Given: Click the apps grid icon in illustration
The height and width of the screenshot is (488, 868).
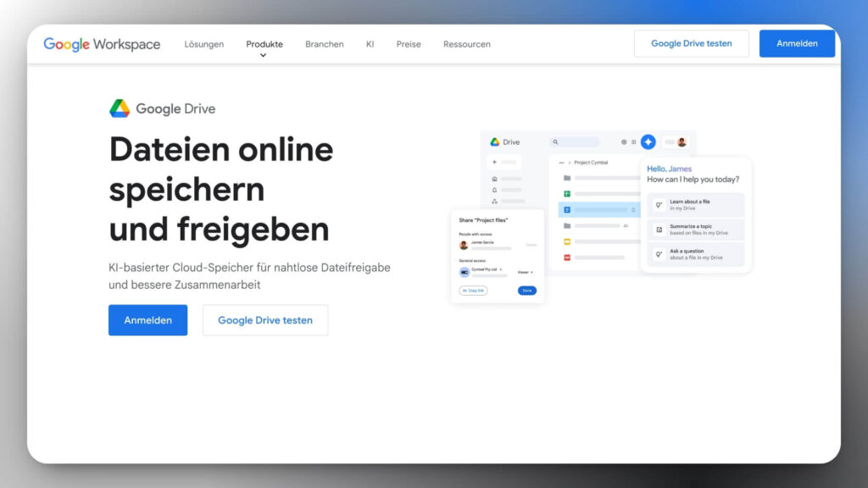Looking at the screenshot, I should pos(634,142).
